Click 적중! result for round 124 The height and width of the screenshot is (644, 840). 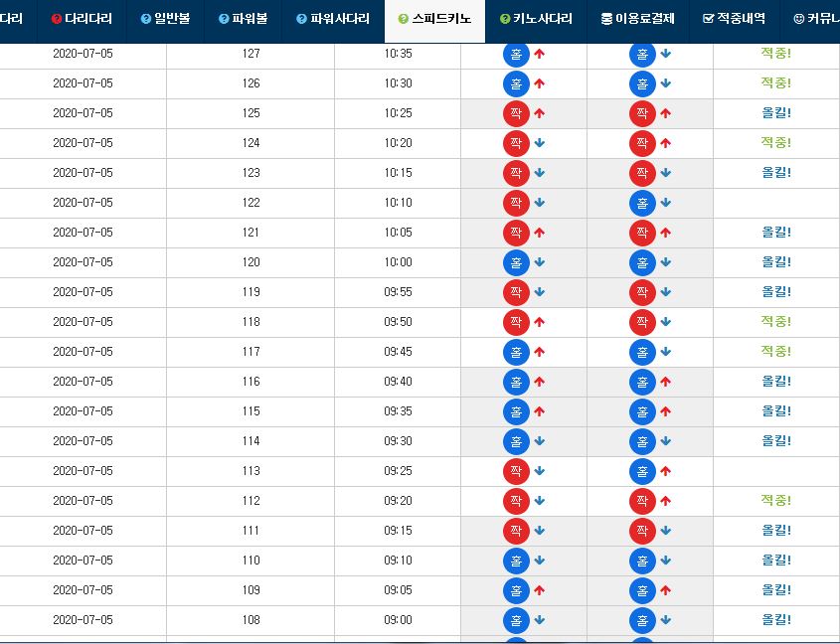click(776, 142)
